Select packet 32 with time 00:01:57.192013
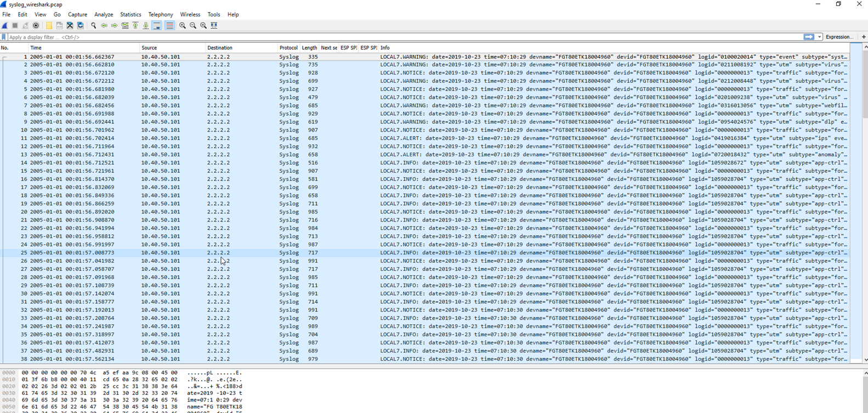Image resolution: width=868 pixels, height=413 pixels. [425, 310]
